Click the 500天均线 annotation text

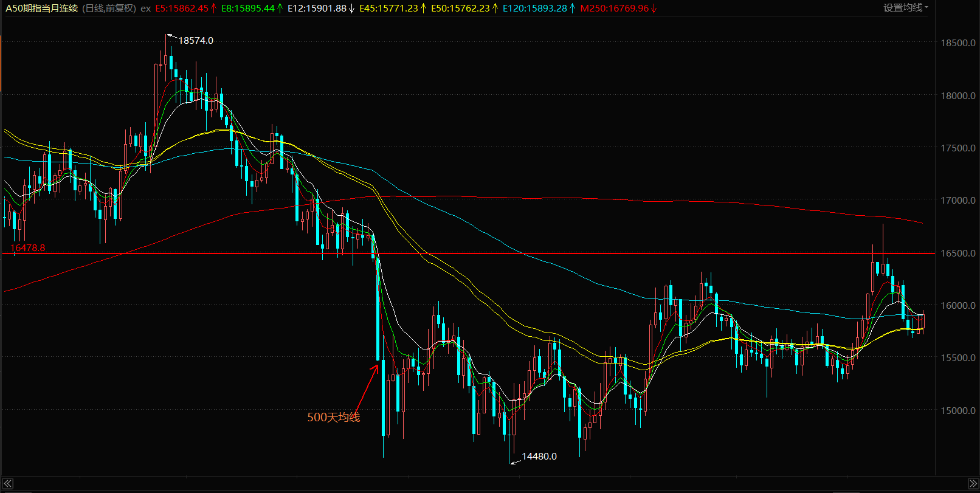pyautogui.click(x=333, y=417)
